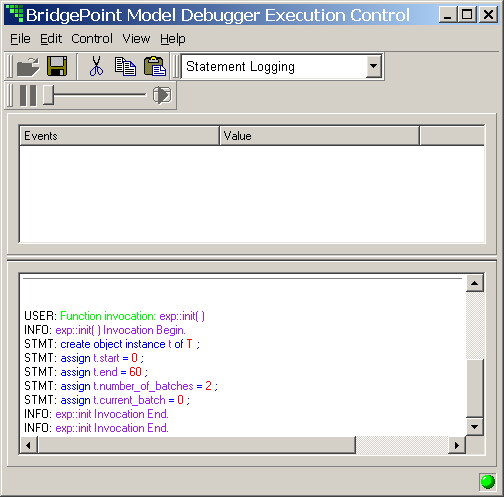Click the execution speed slider handle

pyautogui.click(x=48, y=95)
